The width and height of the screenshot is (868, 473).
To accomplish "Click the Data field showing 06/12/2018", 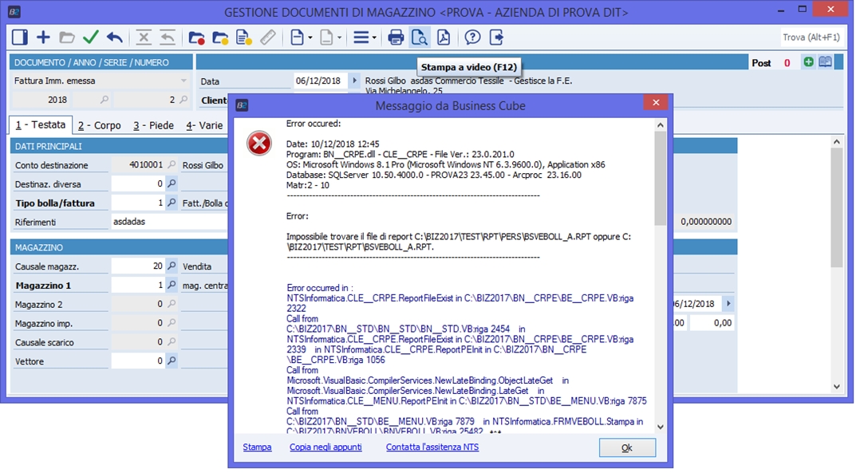I will pyautogui.click(x=321, y=81).
